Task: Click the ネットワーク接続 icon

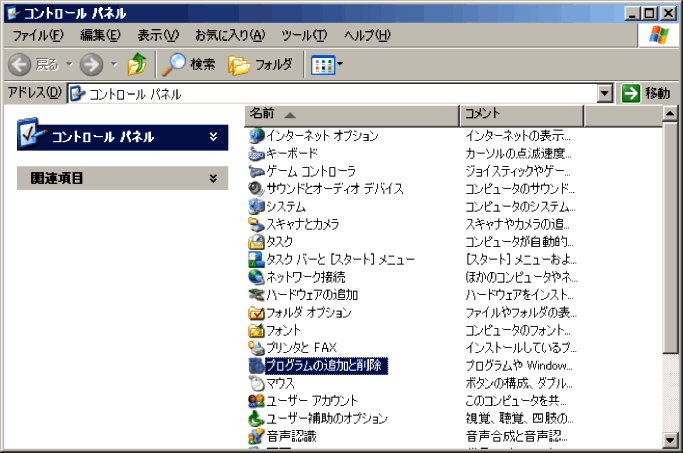Action: pyautogui.click(x=256, y=277)
